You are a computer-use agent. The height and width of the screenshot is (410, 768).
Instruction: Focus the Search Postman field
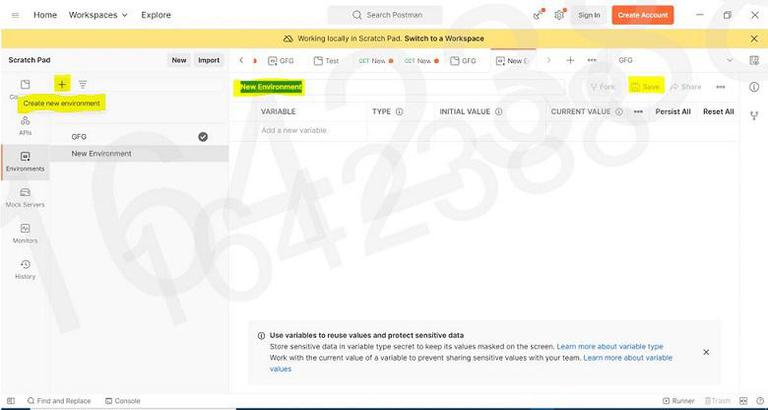385,15
